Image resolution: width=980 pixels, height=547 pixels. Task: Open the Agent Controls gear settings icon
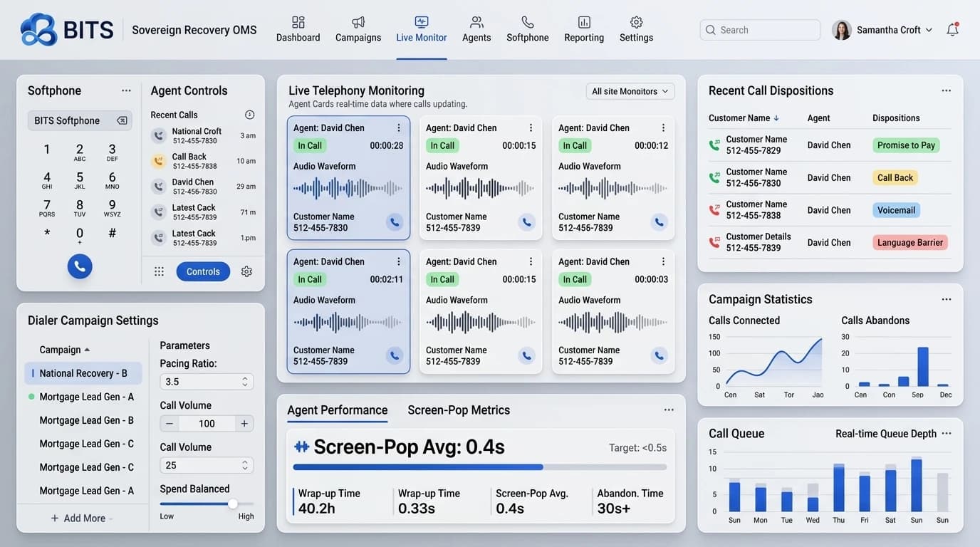coord(246,271)
